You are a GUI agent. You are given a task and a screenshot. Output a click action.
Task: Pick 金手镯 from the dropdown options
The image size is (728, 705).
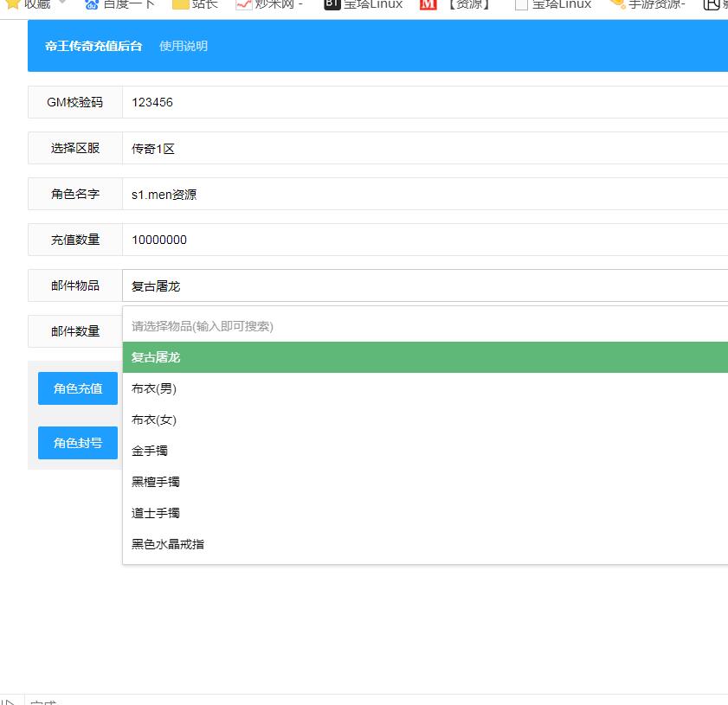150,452
